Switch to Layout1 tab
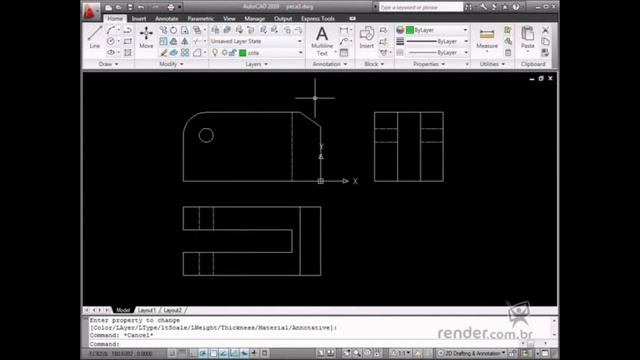Viewport: 640px width, 360px height. point(146,310)
